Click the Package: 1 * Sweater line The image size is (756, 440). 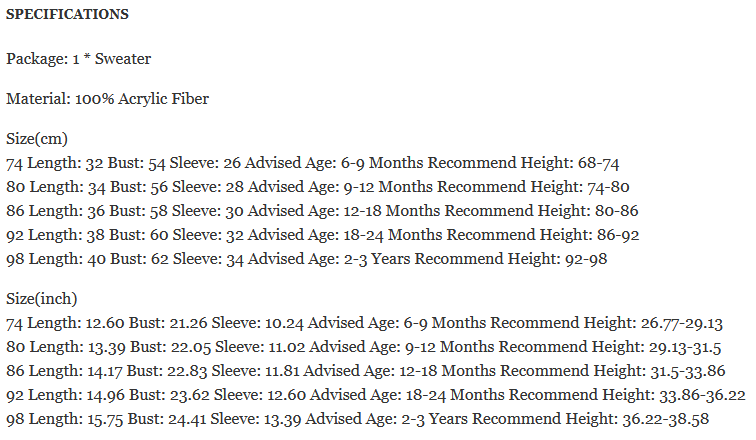pyautogui.click(x=79, y=59)
